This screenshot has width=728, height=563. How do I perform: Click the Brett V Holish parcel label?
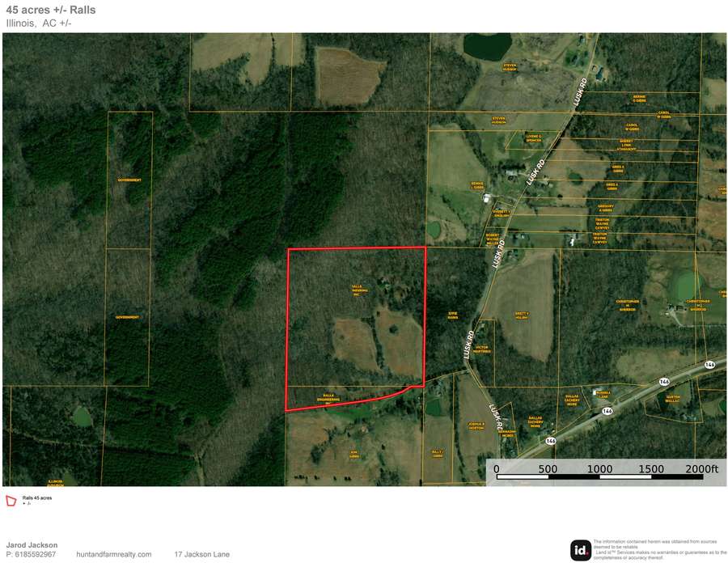click(522, 315)
